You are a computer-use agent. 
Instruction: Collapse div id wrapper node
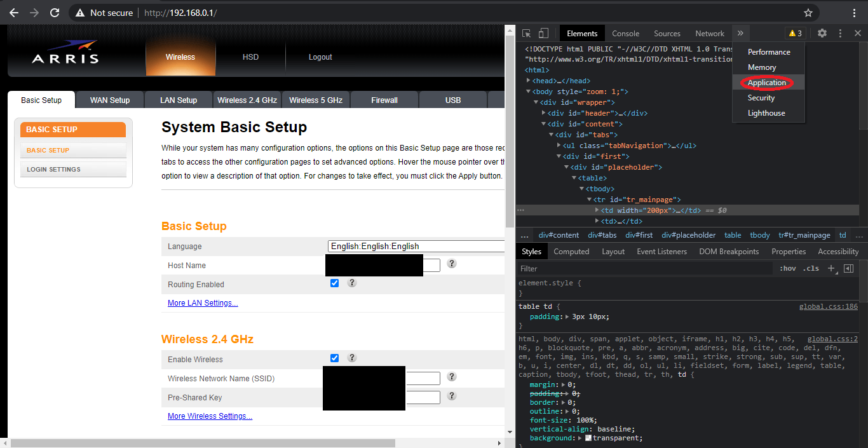pyautogui.click(x=536, y=102)
